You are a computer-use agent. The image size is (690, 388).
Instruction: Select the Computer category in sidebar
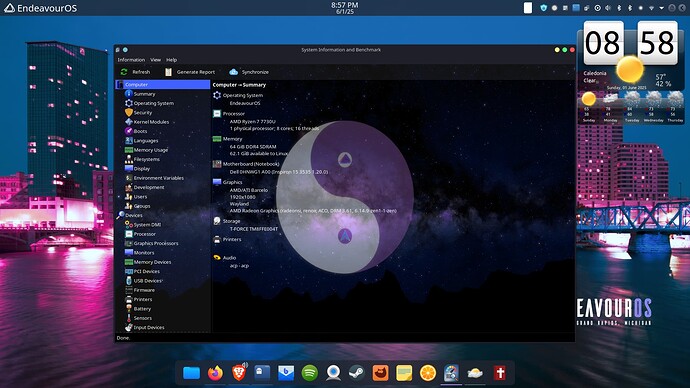(163, 84)
